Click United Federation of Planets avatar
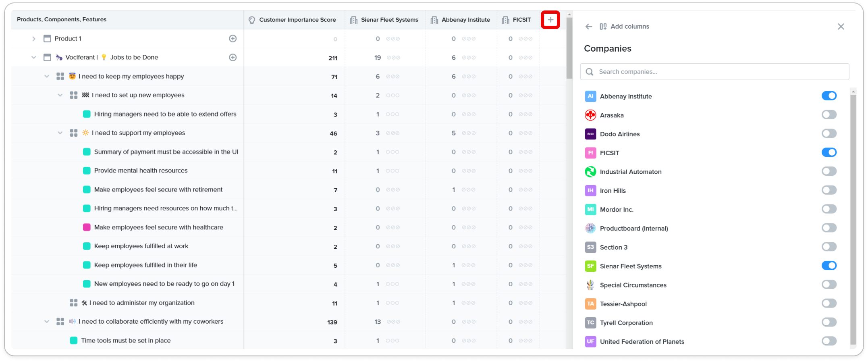This screenshot has width=868, height=362. click(x=590, y=341)
